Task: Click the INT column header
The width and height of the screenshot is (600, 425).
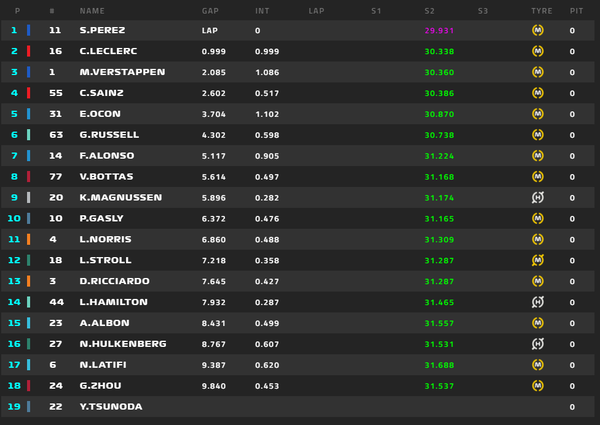Action: tap(262, 11)
